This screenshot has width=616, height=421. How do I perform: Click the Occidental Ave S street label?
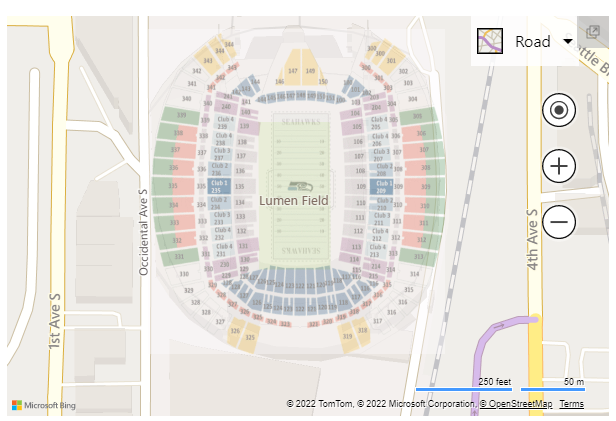143,232
